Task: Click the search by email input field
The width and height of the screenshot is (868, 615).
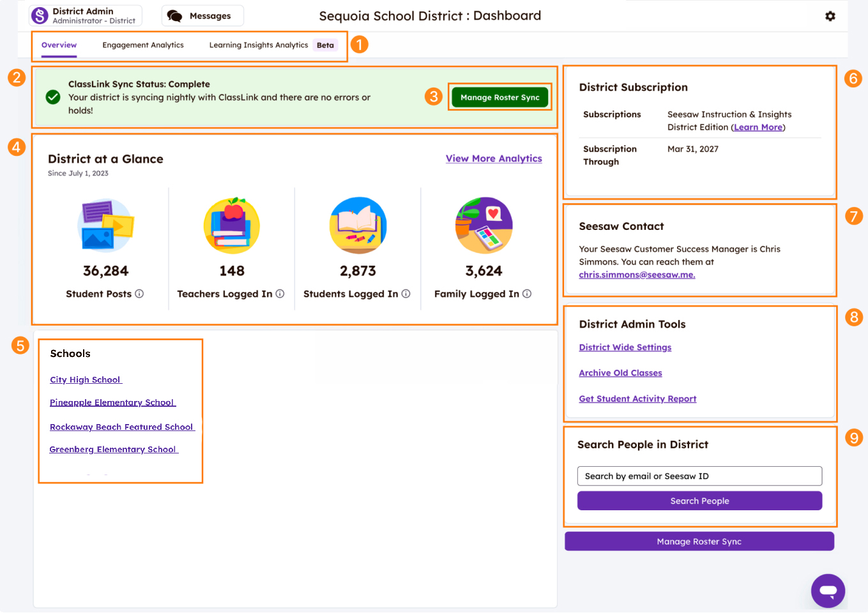Action: [699, 476]
